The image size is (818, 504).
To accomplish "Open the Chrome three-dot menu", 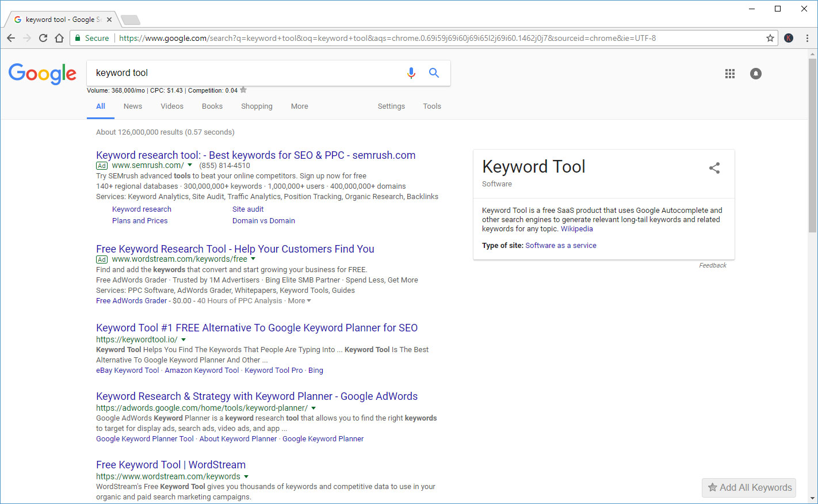I will [x=807, y=38].
